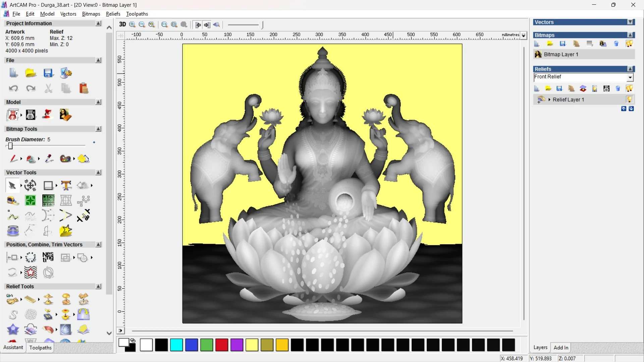
Task: Toggle all relief layers visibility bulb
Action: point(629,88)
